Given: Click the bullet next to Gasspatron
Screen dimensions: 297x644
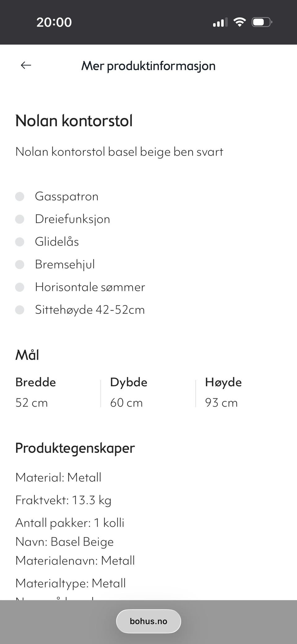Looking at the screenshot, I should pos(20,196).
